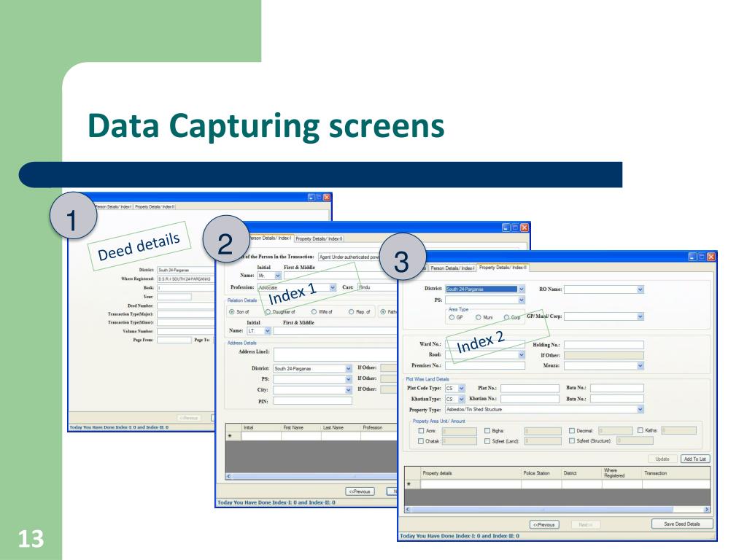This screenshot has width=747, height=560.
Task: Open relation initial 'LT' dropdown
Action: point(267,331)
